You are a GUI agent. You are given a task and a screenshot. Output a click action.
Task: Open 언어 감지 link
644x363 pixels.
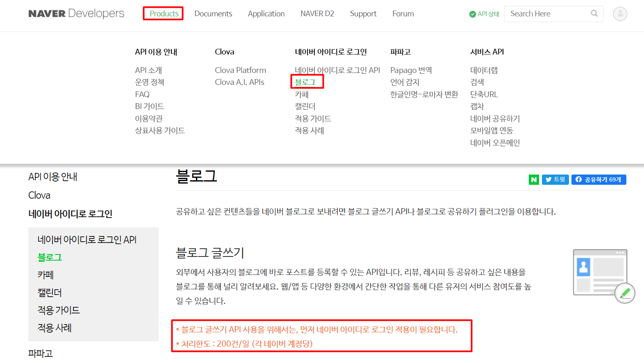405,82
